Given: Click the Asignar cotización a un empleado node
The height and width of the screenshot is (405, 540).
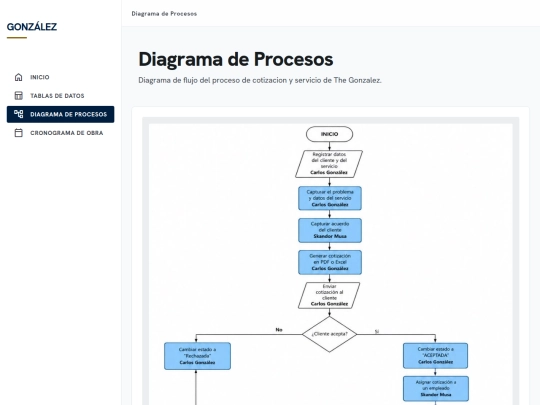Looking at the screenshot, I should click(x=436, y=388).
